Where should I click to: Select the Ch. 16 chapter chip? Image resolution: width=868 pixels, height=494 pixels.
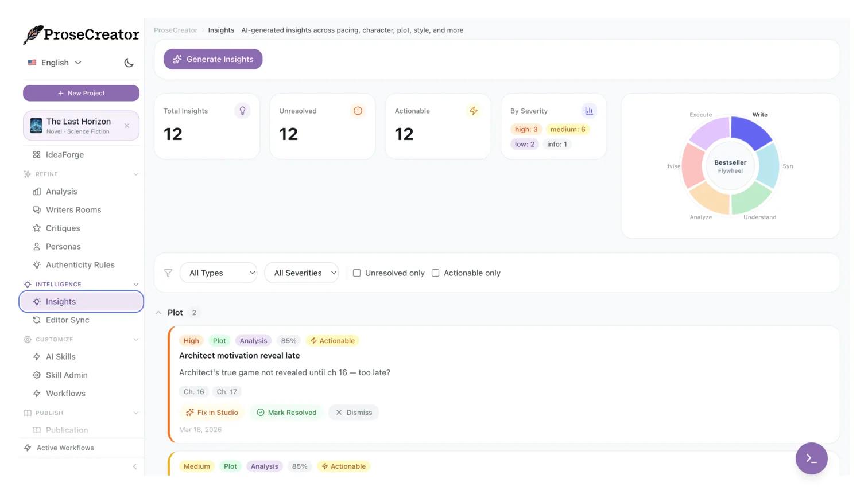pyautogui.click(x=193, y=391)
